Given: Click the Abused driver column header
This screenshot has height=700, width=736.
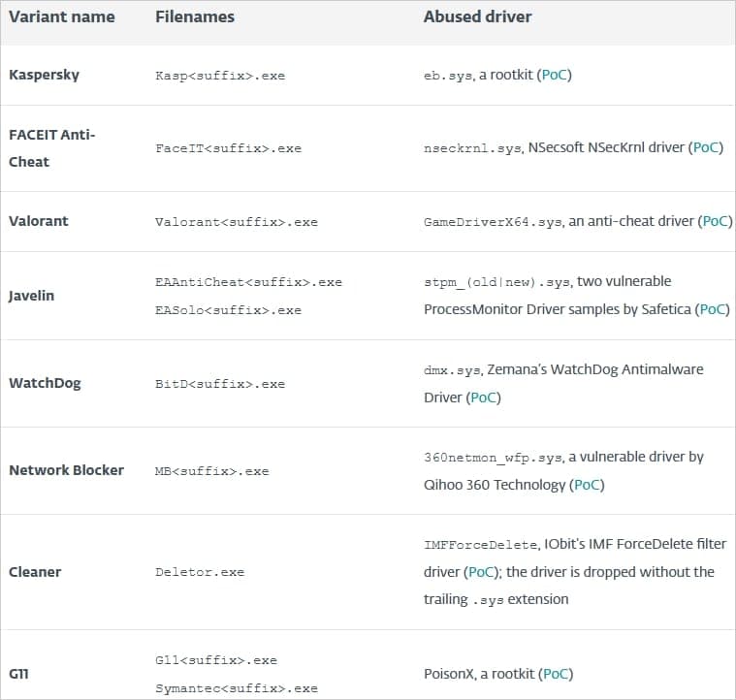Looking at the screenshot, I should coord(477,16).
